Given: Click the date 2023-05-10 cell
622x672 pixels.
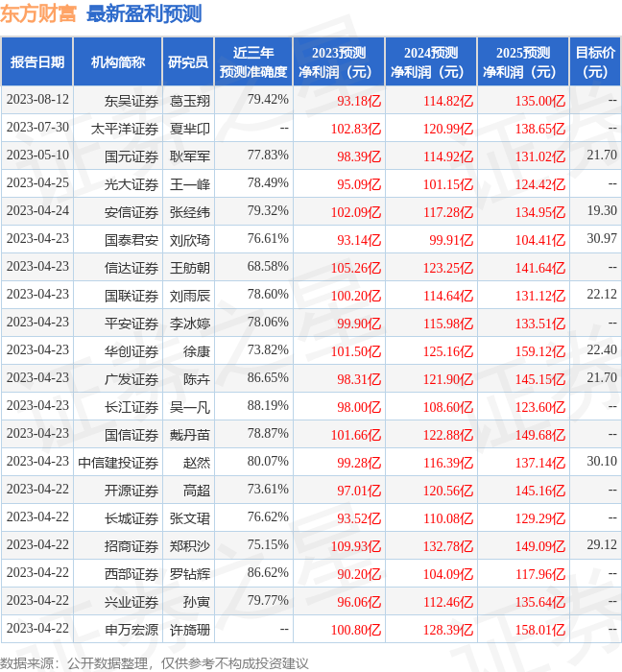Looking at the screenshot, I should pos(37,156).
